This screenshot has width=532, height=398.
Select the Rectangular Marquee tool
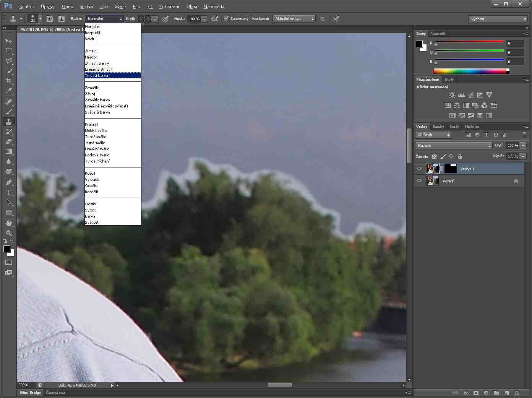click(x=8, y=51)
